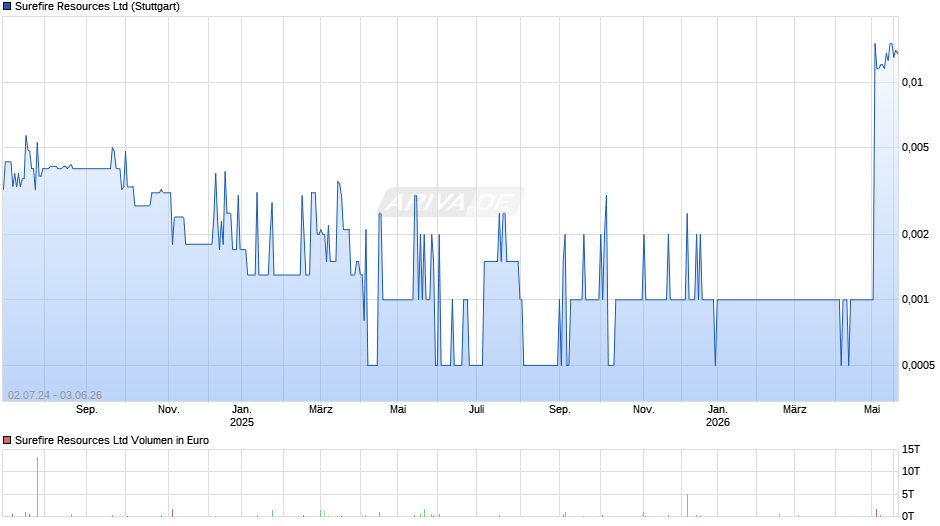Click the volume axis label '5T'

[x=908, y=494]
